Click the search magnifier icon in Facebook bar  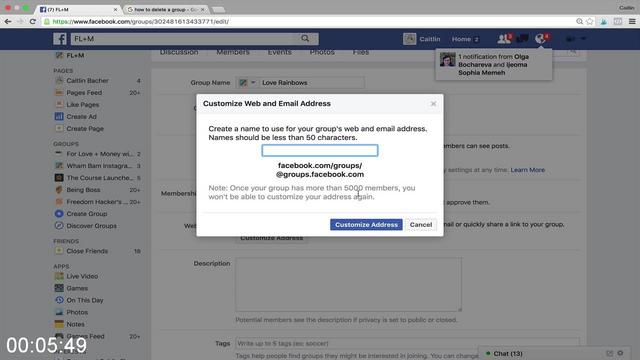tap(305, 38)
